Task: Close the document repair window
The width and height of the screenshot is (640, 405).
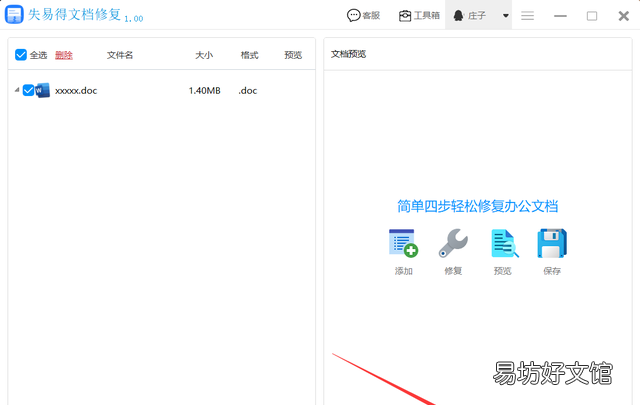Action: (624, 16)
